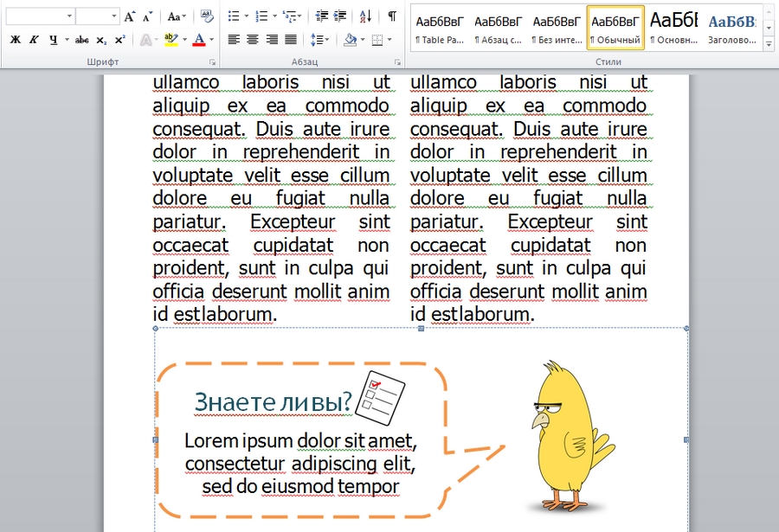779x532 pixels.
Task: Apply the "Table Pa..." style
Action: click(440, 28)
